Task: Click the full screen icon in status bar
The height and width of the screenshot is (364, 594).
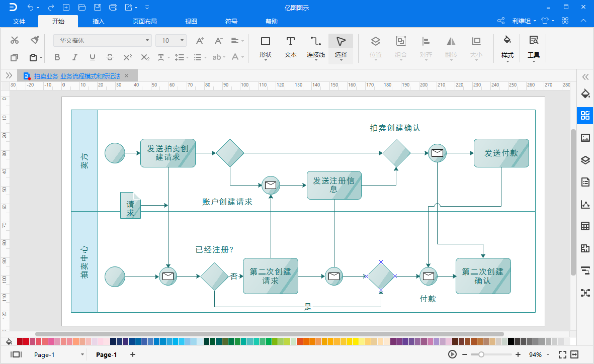Action: tap(562, 354)
